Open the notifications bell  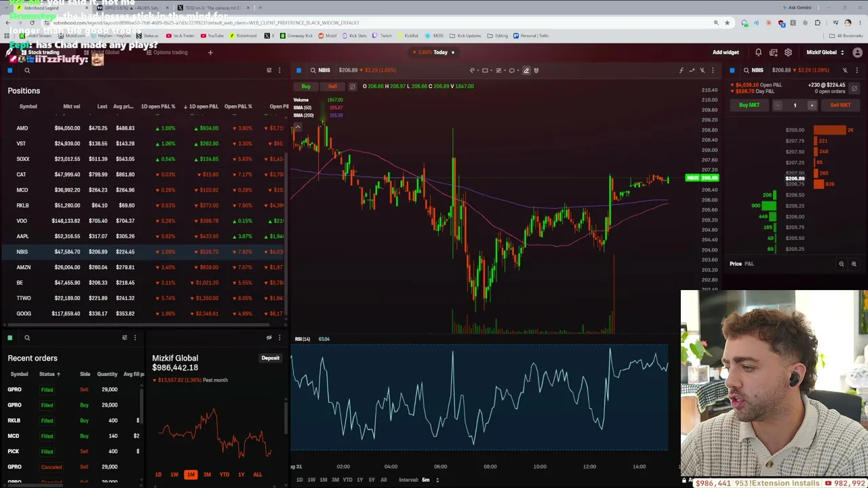pos(758,52)
